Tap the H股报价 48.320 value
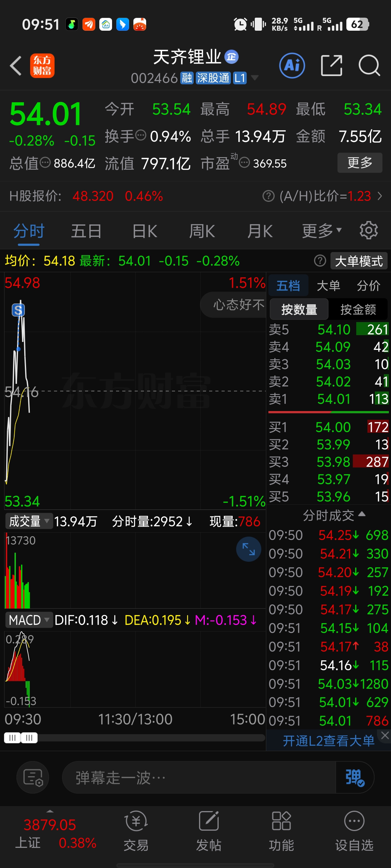391x868 pixels. click(x=93, y=196)
